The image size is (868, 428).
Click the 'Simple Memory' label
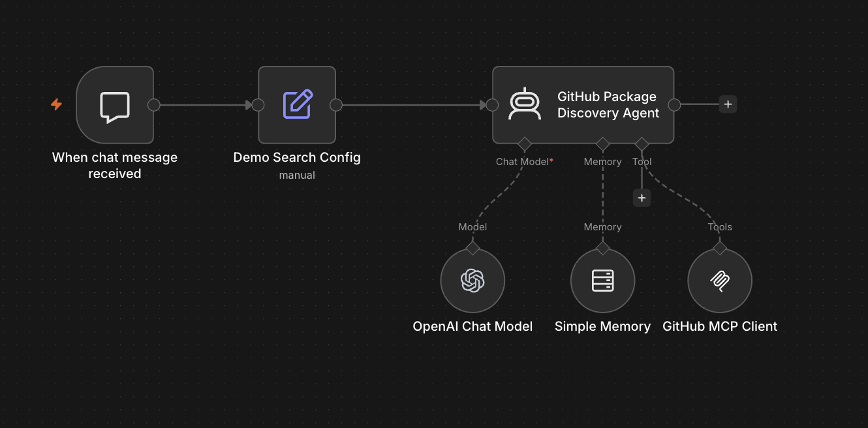(602, 327)
